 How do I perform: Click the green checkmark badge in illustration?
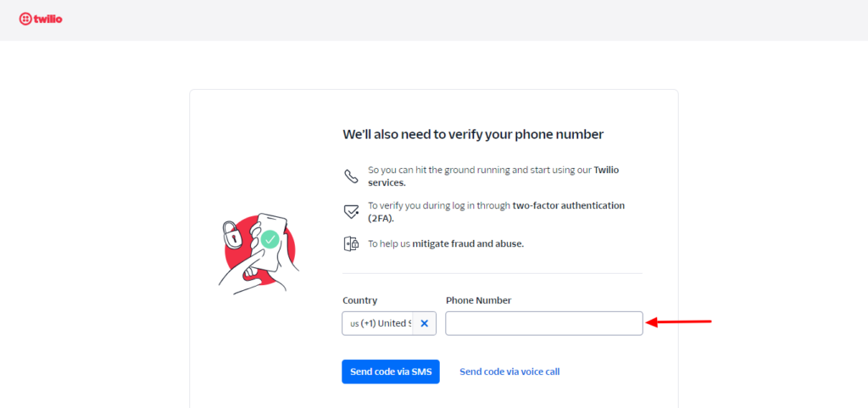point(270,239)
